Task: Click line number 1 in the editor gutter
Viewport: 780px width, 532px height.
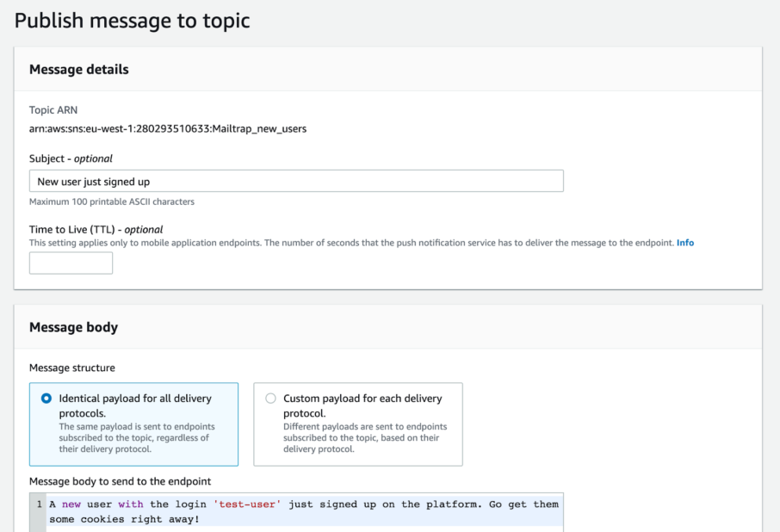Action: click(x=35, y=504)
